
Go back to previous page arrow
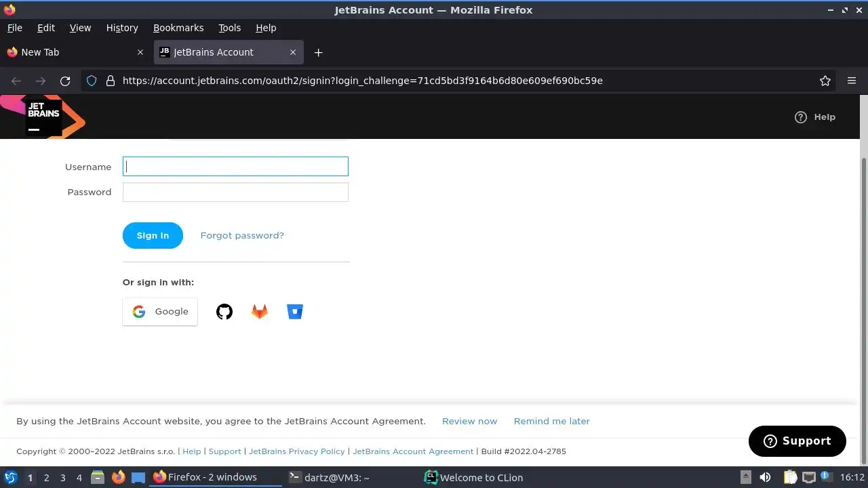[16, 81]
